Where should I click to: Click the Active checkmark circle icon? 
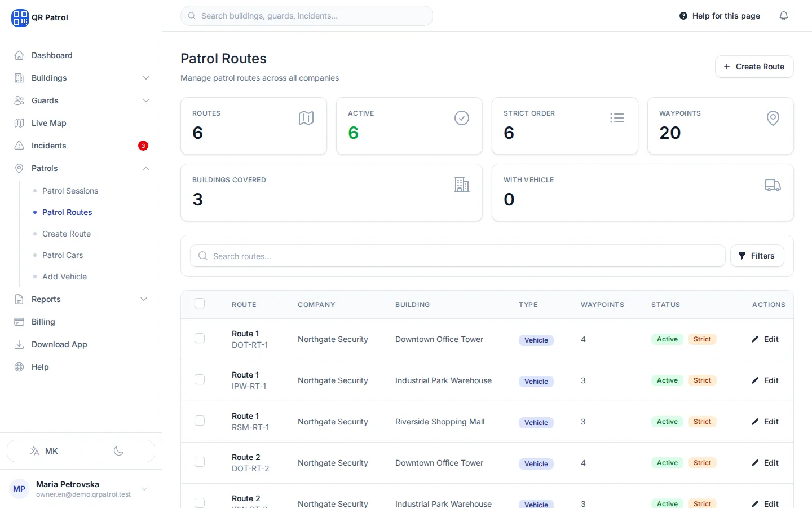pos(462,118)
